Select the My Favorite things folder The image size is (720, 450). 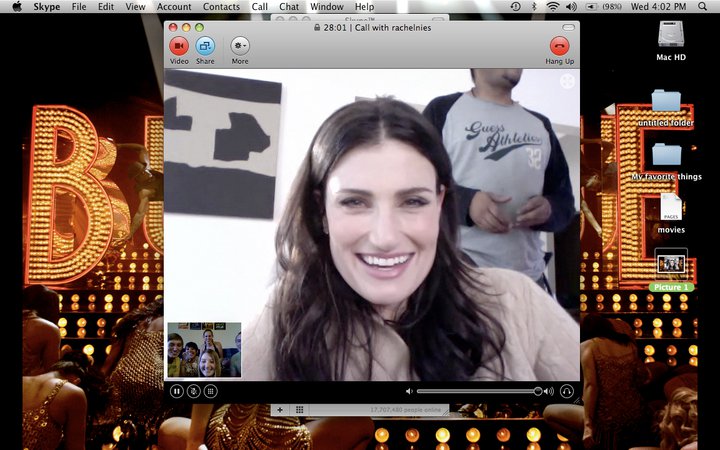click(667, 155)
